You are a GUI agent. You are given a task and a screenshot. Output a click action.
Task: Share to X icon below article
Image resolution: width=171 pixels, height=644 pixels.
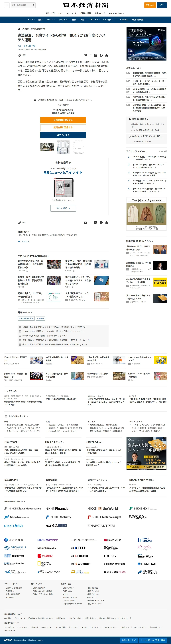point(96,222)
